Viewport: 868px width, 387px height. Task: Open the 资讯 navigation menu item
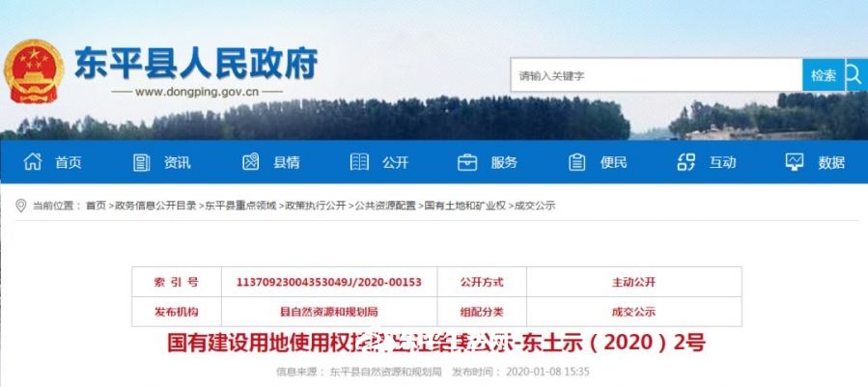point(177,162)
